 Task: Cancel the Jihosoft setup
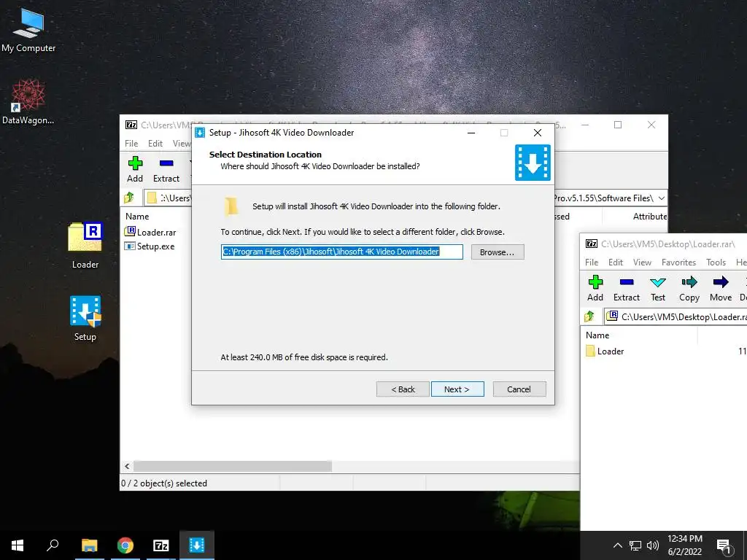coord(519,389)
